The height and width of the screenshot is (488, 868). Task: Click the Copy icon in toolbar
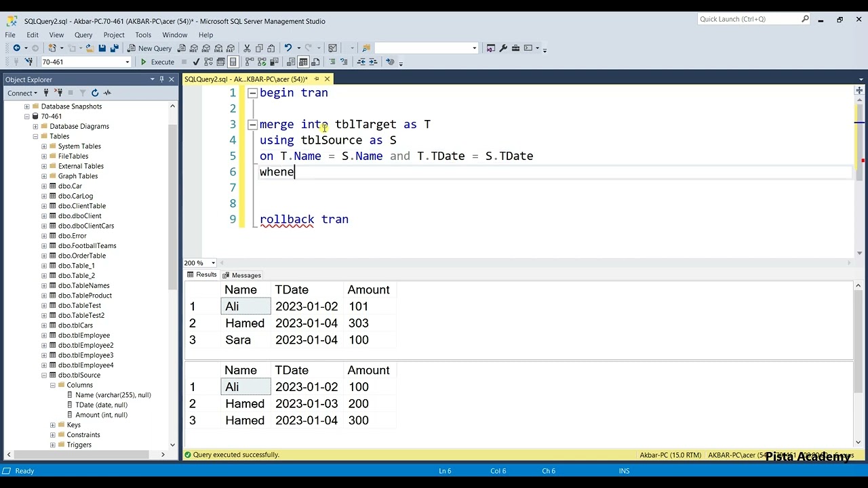(x=259, y=48)
